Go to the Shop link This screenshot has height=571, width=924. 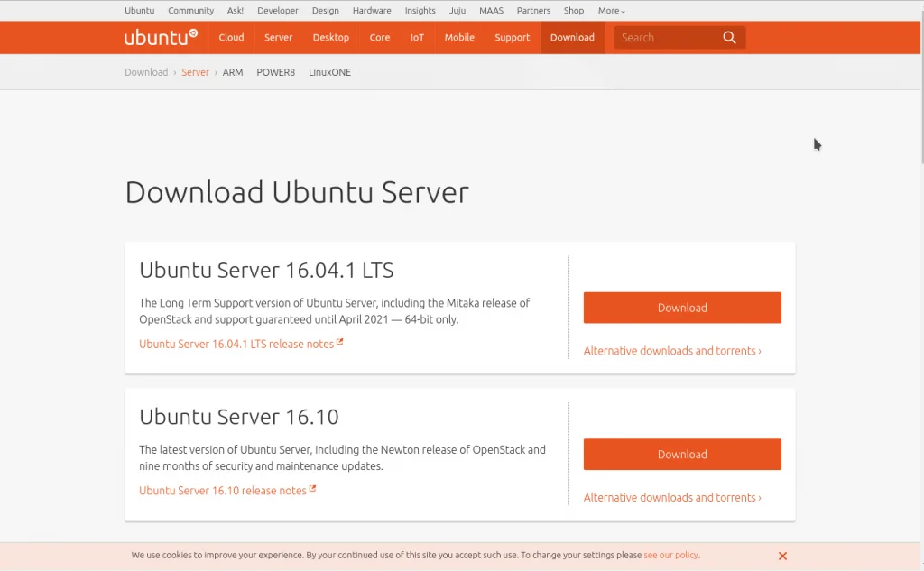(x=573, y=11)
